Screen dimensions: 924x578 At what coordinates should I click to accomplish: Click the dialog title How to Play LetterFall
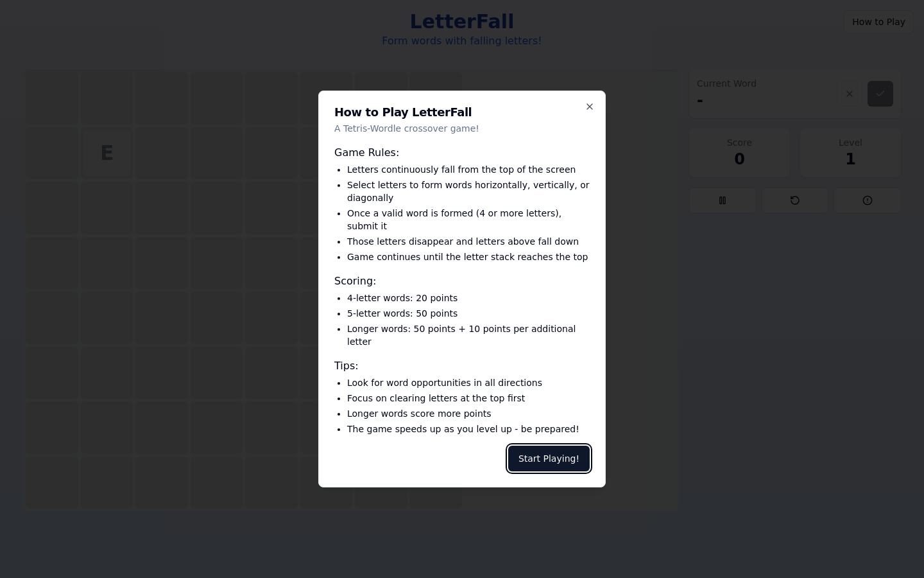click(403, 112)
